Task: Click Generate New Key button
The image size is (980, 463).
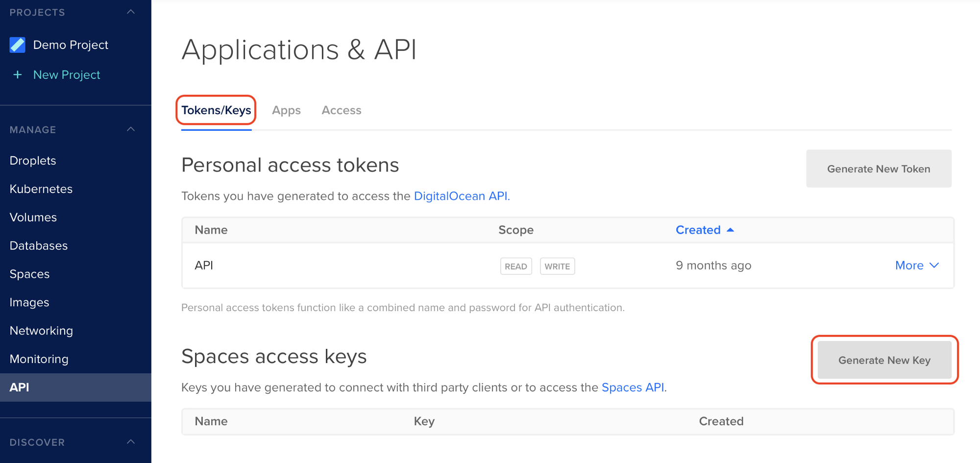Action: tap(884, 360)
